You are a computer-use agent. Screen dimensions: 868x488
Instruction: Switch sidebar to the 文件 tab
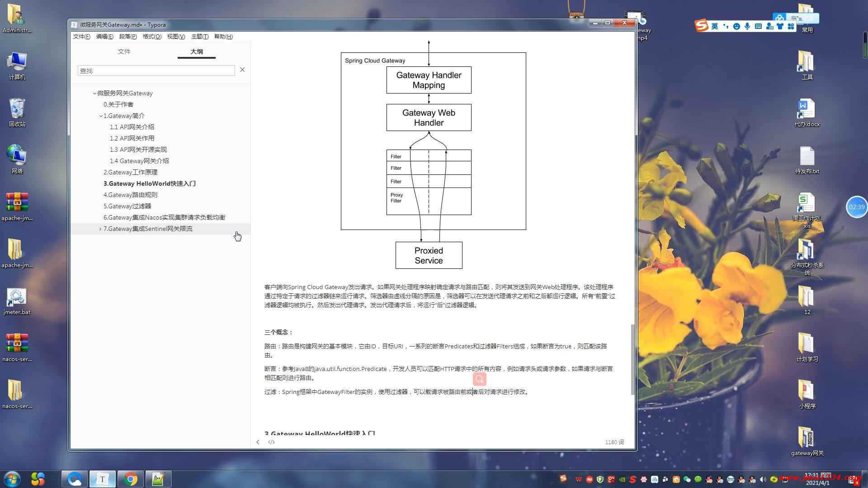pos(124,52)
